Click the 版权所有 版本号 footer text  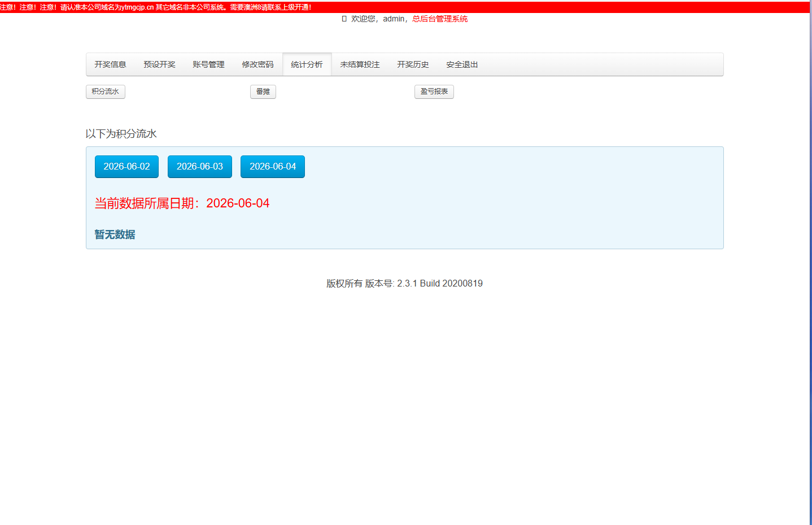pyautogui.click(x=404, y=284)
